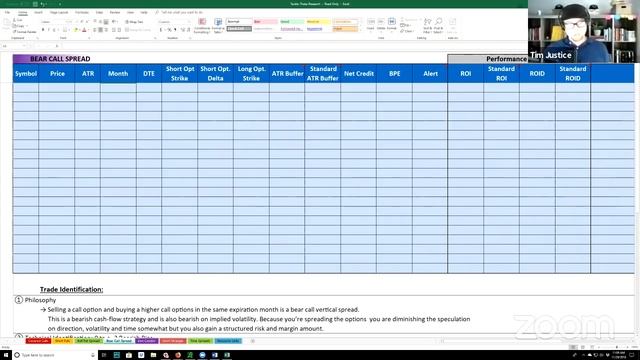Click the Excel icon in the taskbar
The height and width of the screenshot is (360, 640).
click(227, 355)
